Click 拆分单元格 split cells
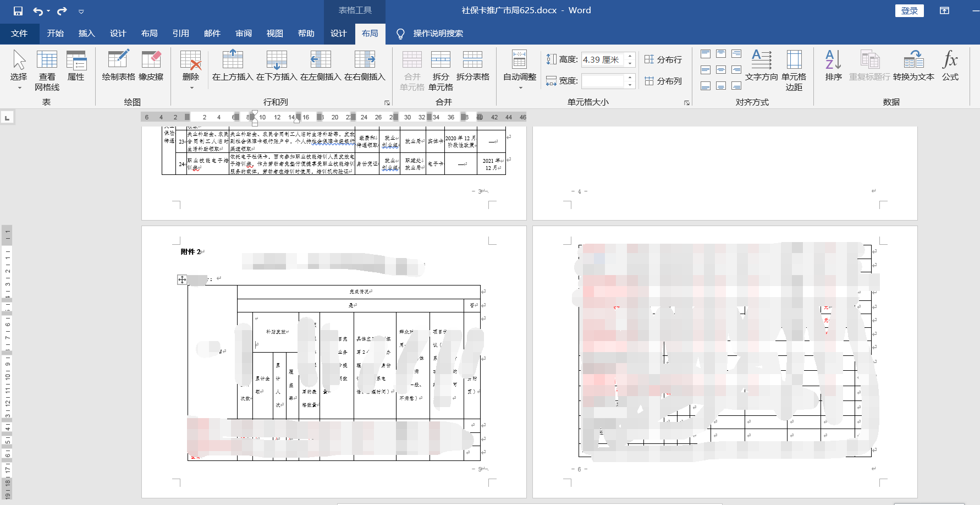Viewport: 980px width, 505px height. click(x=441, y=70)
